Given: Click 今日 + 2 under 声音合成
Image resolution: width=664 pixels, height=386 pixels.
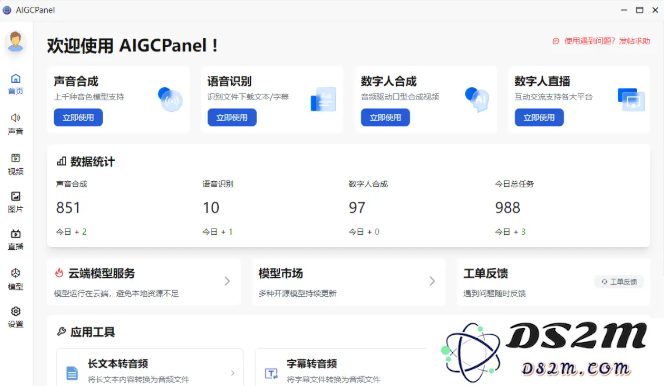Looking at the screenshot, I should pos(72,232).
